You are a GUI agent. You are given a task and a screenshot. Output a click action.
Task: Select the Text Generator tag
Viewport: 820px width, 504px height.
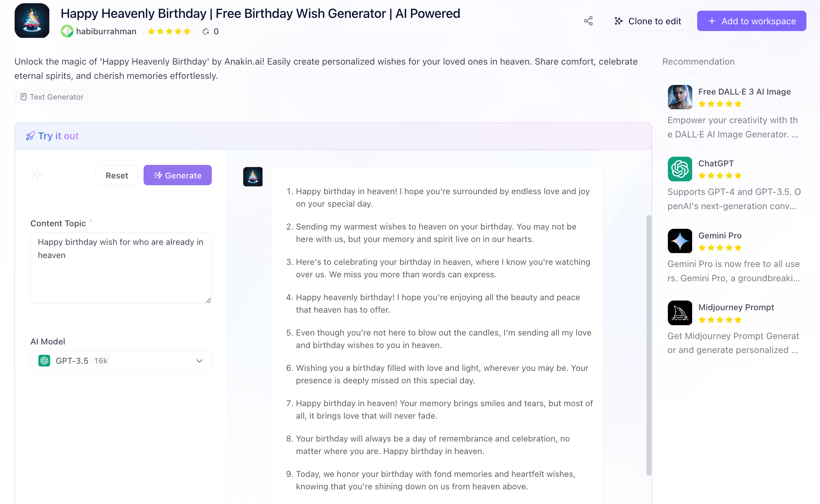click(x=52, y=97)
